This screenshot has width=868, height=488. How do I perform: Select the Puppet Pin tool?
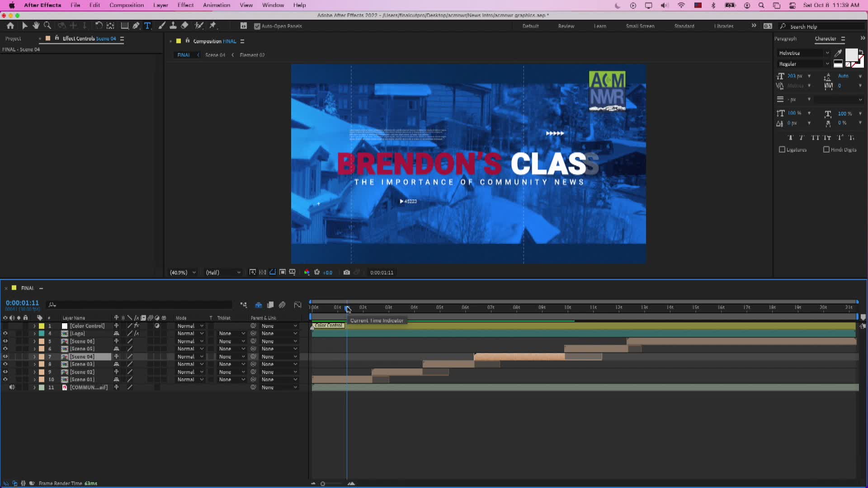tap(213, 26)
